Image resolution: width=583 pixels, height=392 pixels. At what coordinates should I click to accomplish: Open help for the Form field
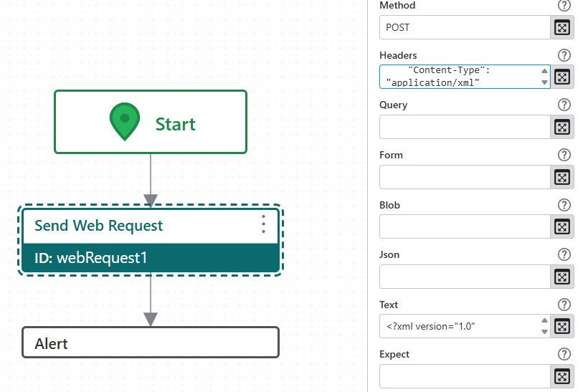pyautogui.click(x=564, y=155)
